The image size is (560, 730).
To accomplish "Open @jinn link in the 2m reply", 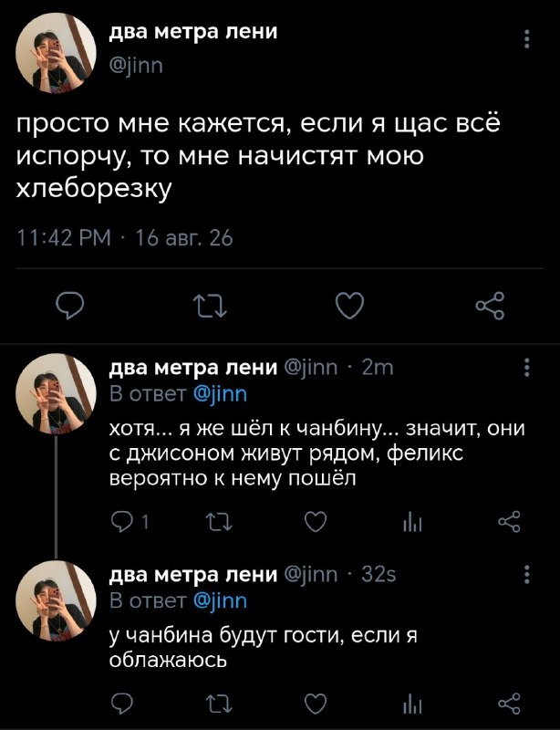I will [x=220, y=395].
